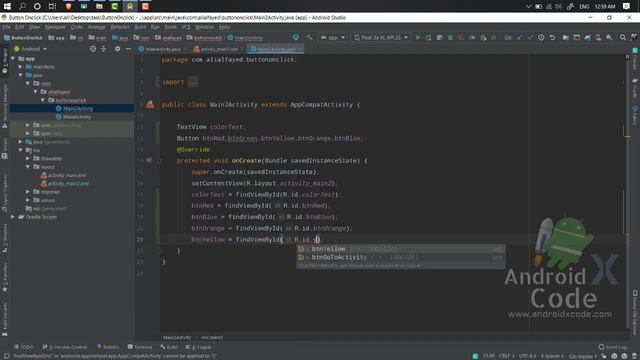Open the VCS menu
The height and width of the screenshot is (360, 640).
point(186,27)
